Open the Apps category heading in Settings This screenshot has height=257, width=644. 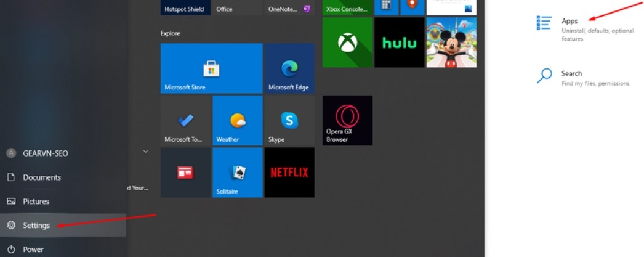tap(570, 21)
